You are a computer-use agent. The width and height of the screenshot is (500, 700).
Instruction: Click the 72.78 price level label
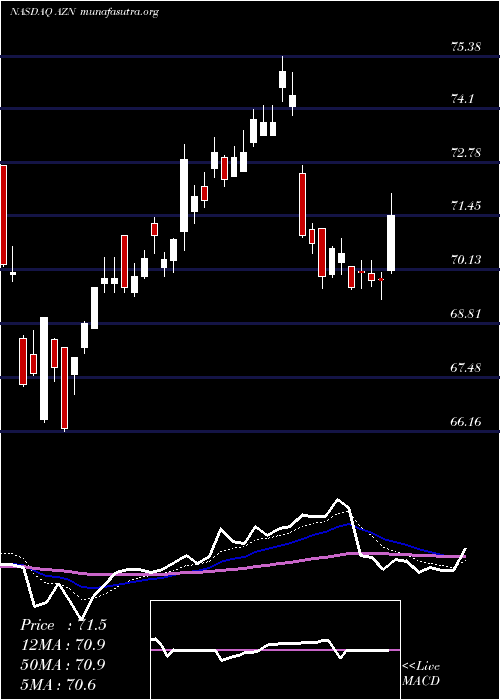coord(466,153)
